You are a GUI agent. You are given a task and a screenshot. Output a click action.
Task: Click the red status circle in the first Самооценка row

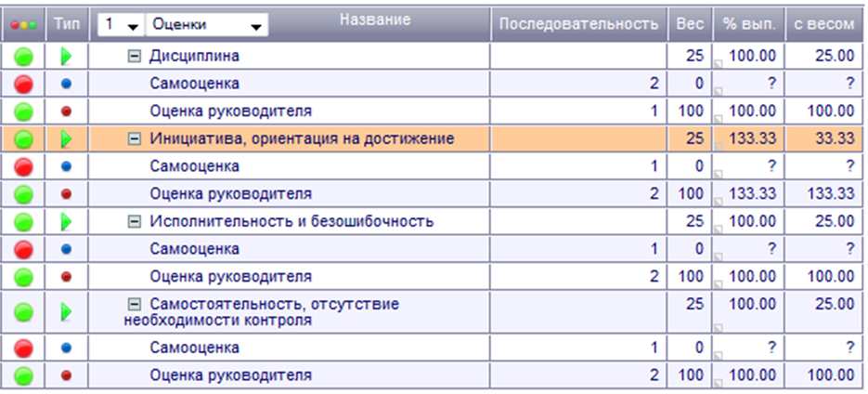(x=24, y=85)
